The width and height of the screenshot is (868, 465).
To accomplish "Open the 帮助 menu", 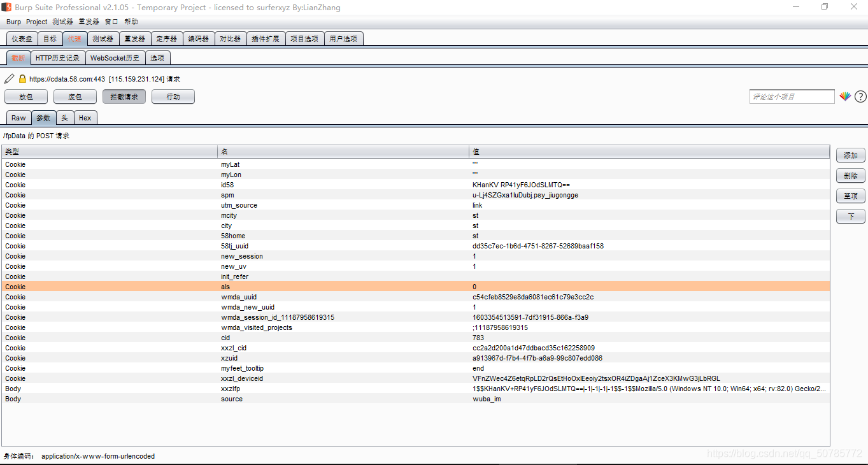I will click(x=131, y=22).
